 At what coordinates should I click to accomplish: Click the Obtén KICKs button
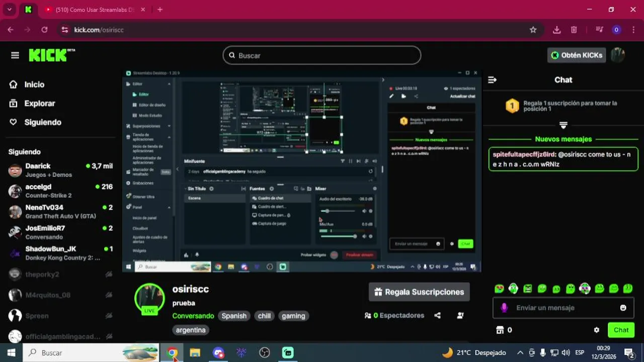[x=577, y=55]
